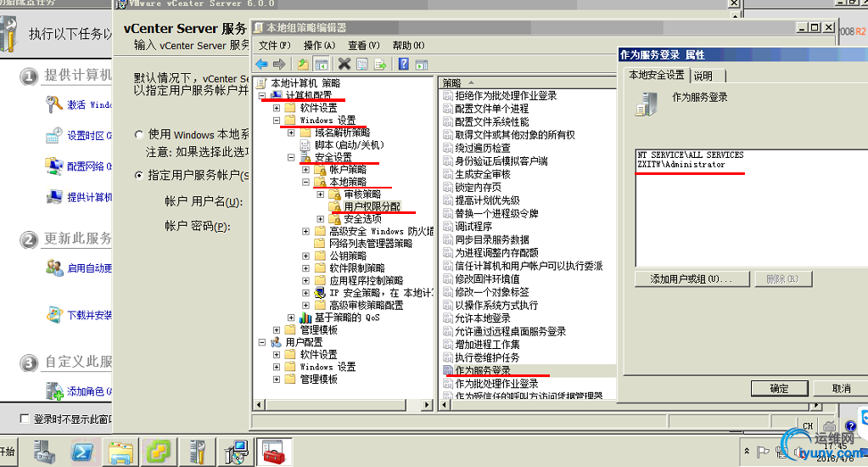Collapse the 计算机配置 tree node
Viewport: 868px width, 467px height.
[x=262, y=96]
